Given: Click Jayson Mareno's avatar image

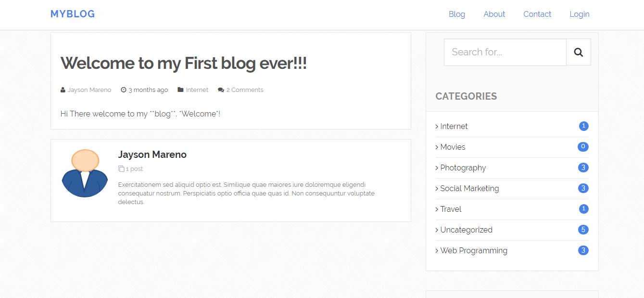Looking at the screenshot, I should click(85, 173).
